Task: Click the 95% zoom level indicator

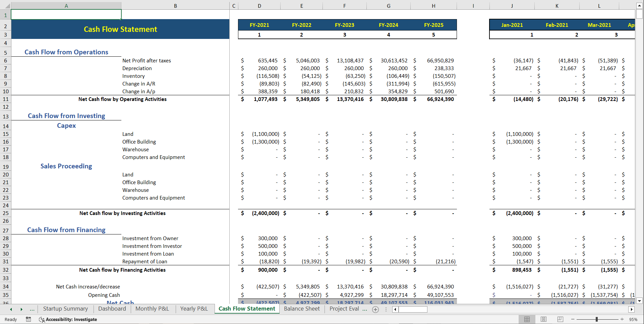Action: (x=633, y=319)
